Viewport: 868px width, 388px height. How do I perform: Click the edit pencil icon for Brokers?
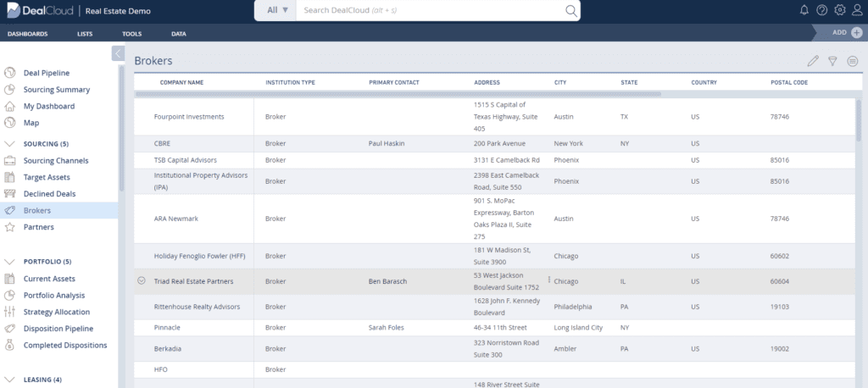tap(813, 61)
